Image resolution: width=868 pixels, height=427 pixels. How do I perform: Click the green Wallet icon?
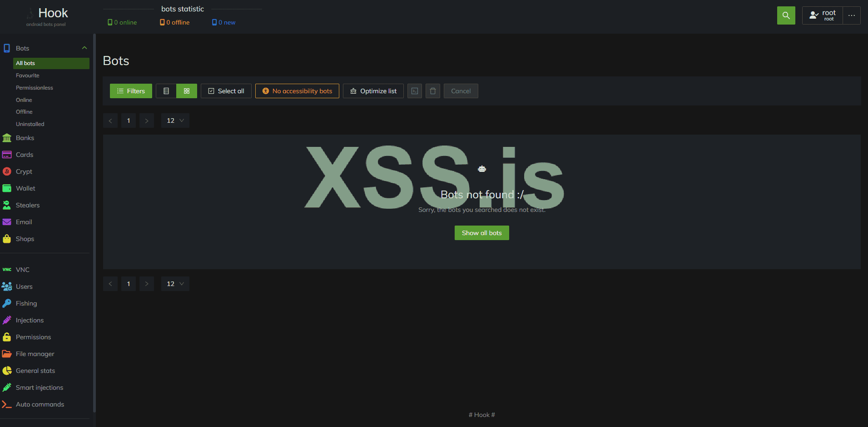(x=7, y=188)
